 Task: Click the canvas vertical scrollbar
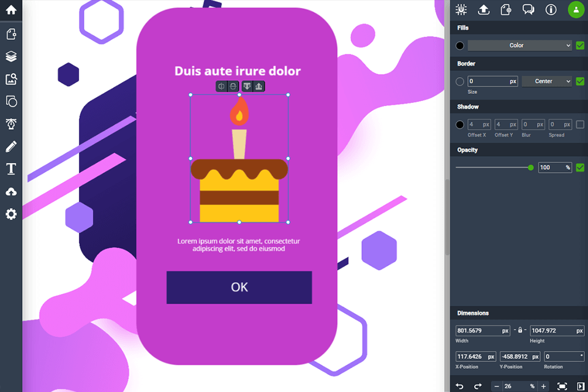pyautogui.click(x=447, y=217)
